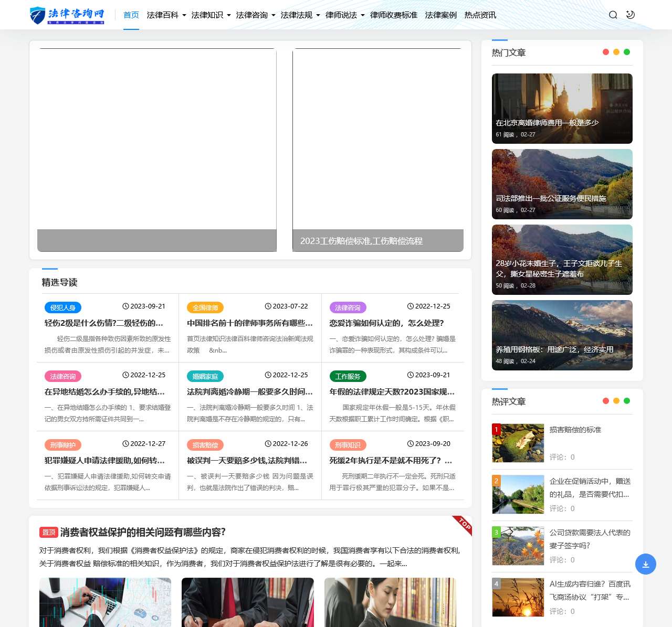Screen dimensions: 672x627
Task: Click the 工作服务 category tag
Action: click(348, 376)
